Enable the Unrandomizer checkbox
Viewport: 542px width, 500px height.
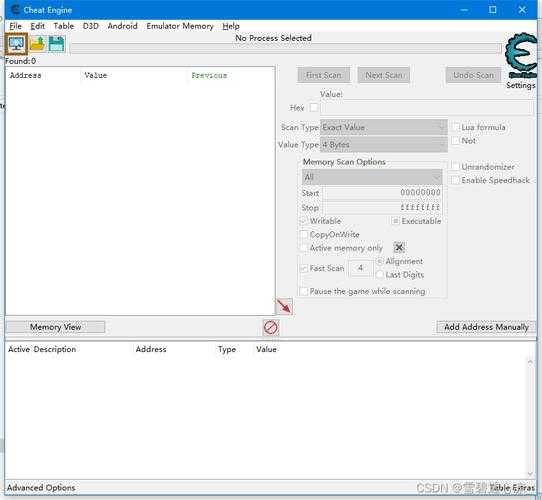click(x=455, y=167)
